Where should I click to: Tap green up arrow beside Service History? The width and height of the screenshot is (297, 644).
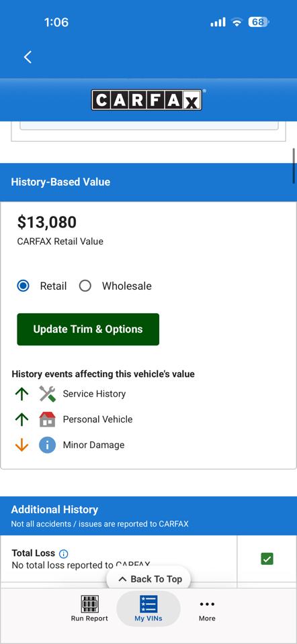(x=22, y=394)
